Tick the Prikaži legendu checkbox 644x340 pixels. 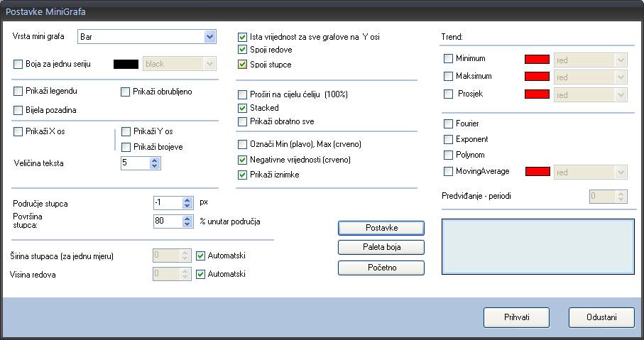tap(18, 91)
